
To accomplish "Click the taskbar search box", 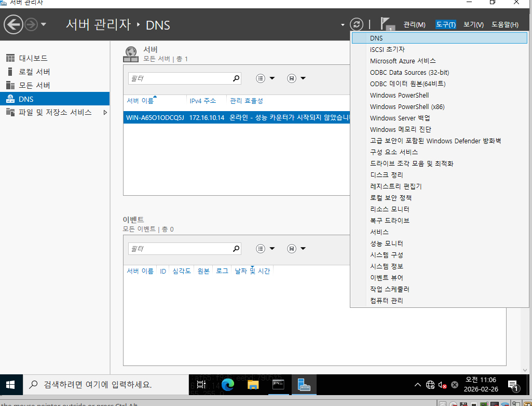I will pos(105,385).
